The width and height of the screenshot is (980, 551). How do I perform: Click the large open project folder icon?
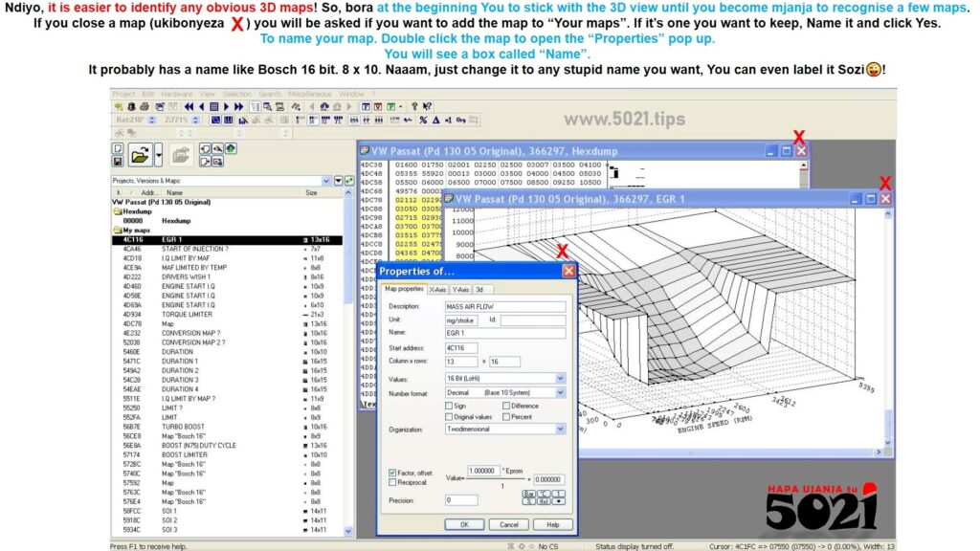pos(139,155)
